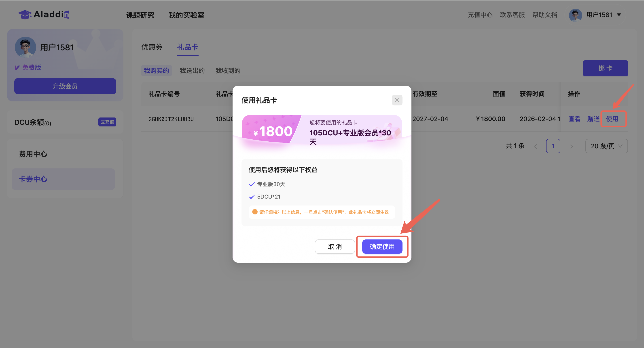The width and height of the screenshot is (644, 348).
Task: Click the 去充值 recharge tag
Action: pyautogui.click(x=107, y=122)
